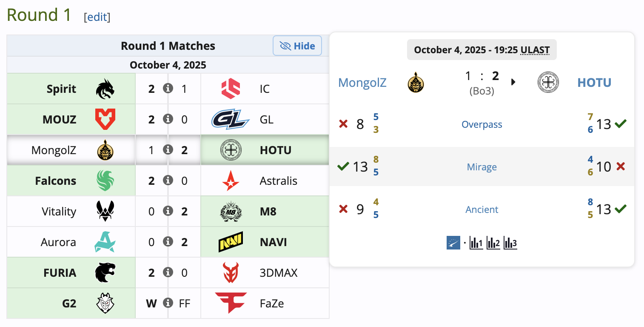Toggle match details for Vitality vs M8
This screenshot has width=644, height=327.
[168, 211]
